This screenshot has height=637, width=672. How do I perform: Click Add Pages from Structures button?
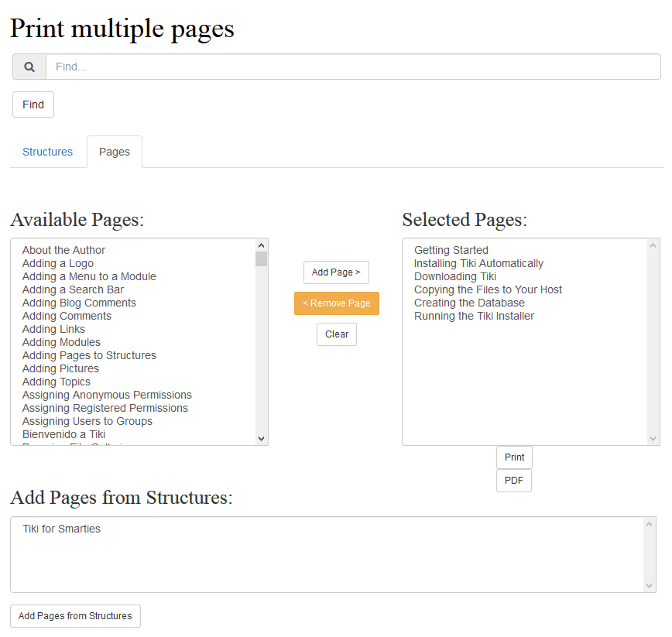(x=75, y=616)
